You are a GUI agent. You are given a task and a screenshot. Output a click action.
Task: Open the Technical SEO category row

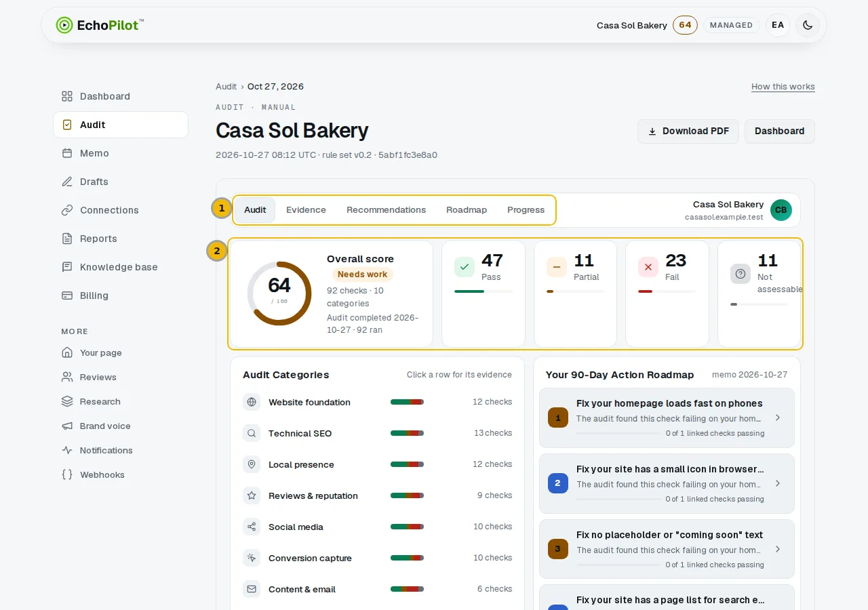(377, 433)
